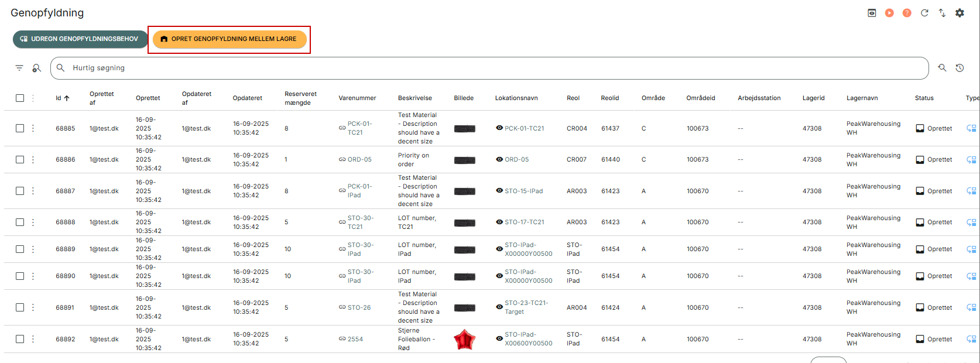Sort by Lagernavn column header
This screenshot has width=980, height=363.
862,98
